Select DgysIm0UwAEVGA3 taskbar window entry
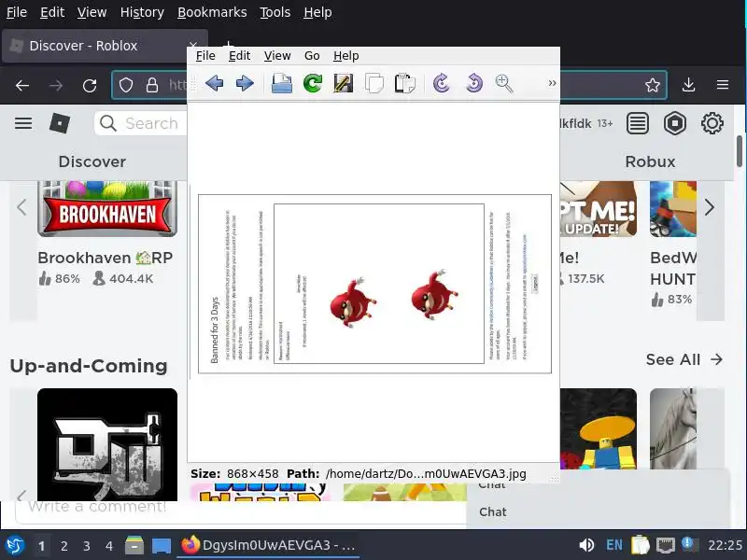This screenshot has height=560, width=747. click(x=269, y=545)
